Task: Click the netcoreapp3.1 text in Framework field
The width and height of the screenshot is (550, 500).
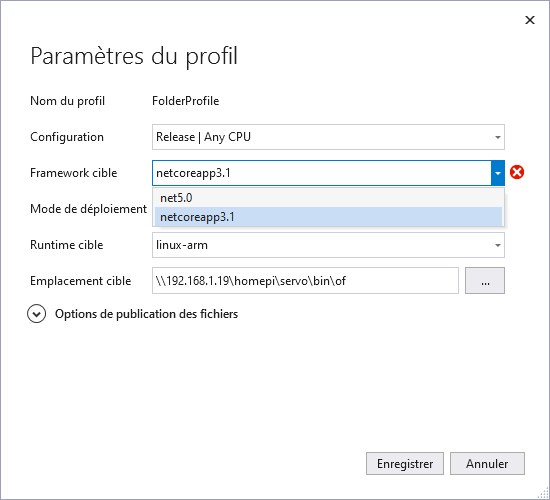Action: (193, 173)
